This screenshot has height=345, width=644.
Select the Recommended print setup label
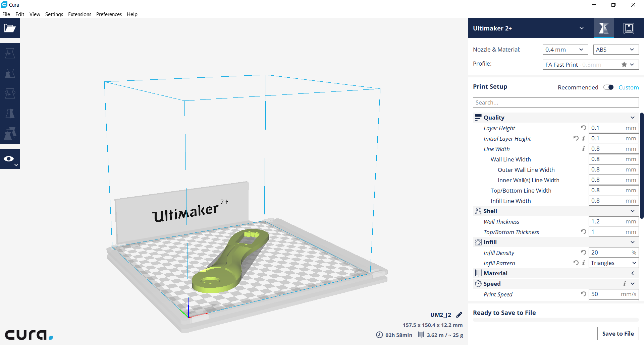click(578, 87)
